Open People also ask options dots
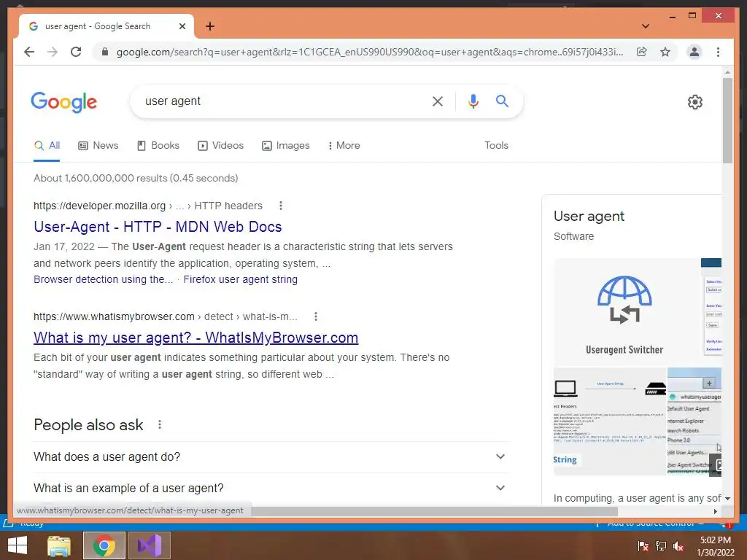 click(x=160, y=424)
